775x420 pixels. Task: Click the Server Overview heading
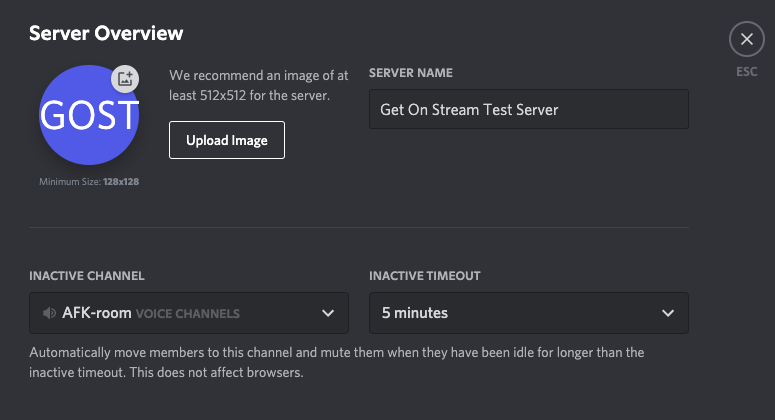click(106, 33)
